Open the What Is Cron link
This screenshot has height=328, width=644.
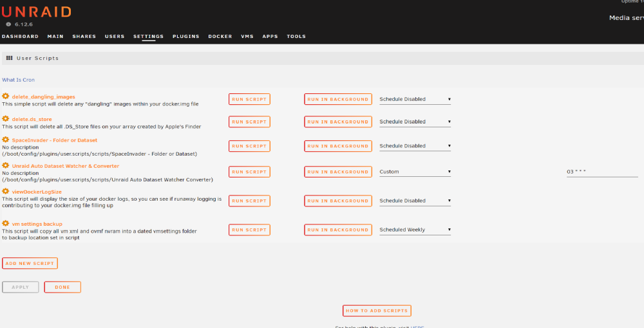point(19,80)
